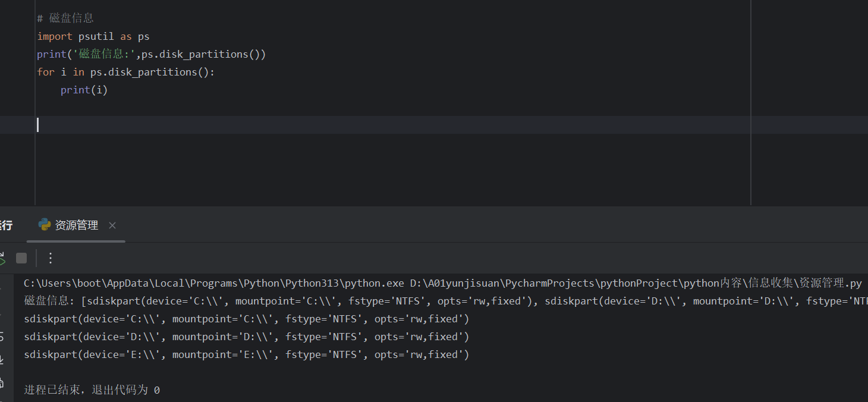868x402 pixels.
Task: Rerun the 资源管理 script
Action: point(2,258)
